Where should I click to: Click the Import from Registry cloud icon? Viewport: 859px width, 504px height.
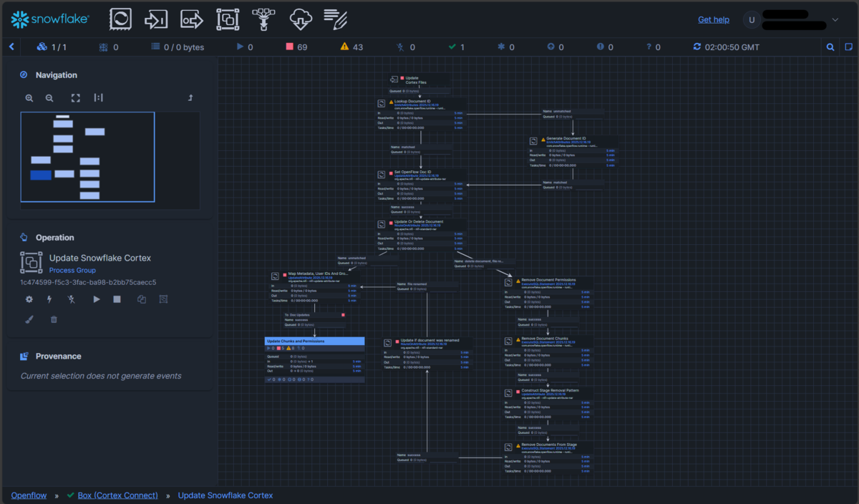coord(301,19)
